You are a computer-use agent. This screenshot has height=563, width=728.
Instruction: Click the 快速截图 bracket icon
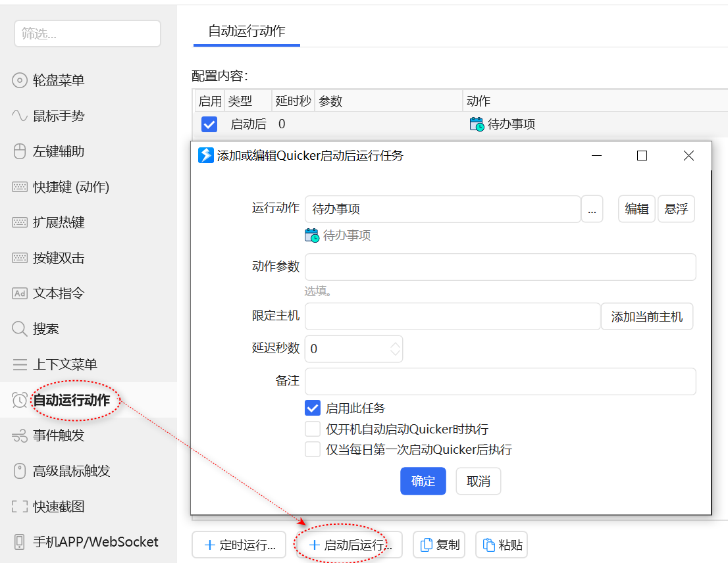point(20,506)
